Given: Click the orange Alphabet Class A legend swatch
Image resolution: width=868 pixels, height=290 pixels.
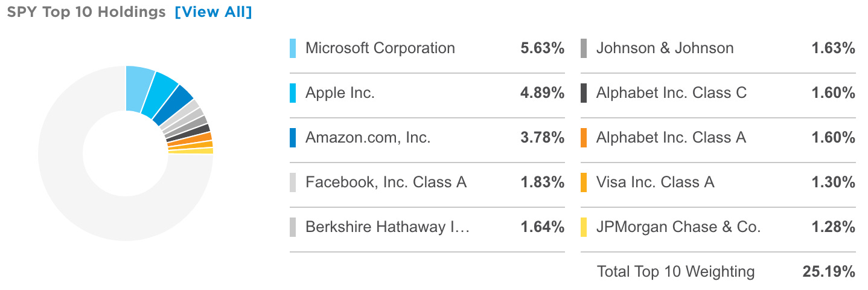Looking at the screenshot, I should [584, 138].
